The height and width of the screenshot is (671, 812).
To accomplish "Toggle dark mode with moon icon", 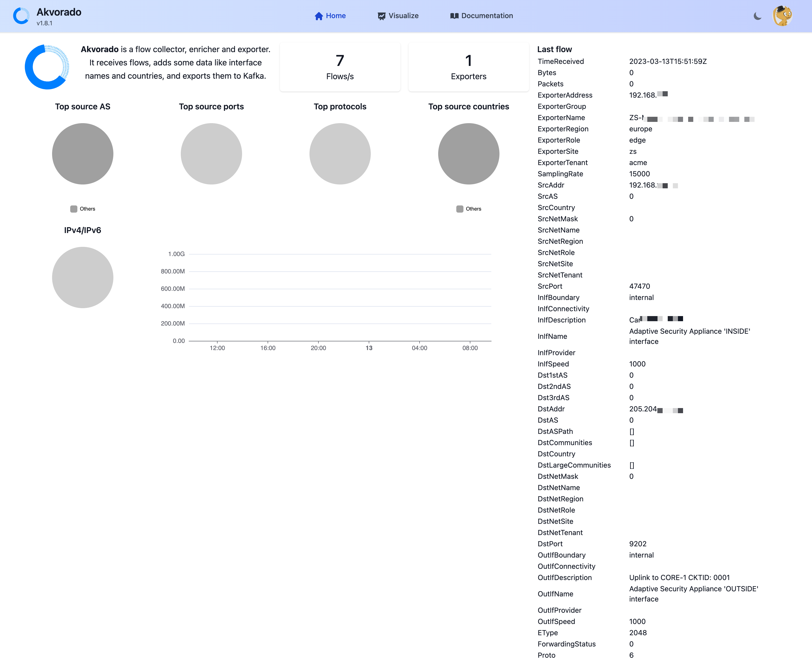I will tap(757, 16).
